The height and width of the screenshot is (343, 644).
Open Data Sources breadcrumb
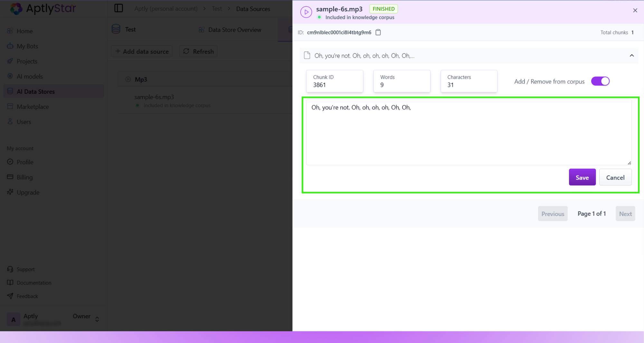tap(253, 9)
